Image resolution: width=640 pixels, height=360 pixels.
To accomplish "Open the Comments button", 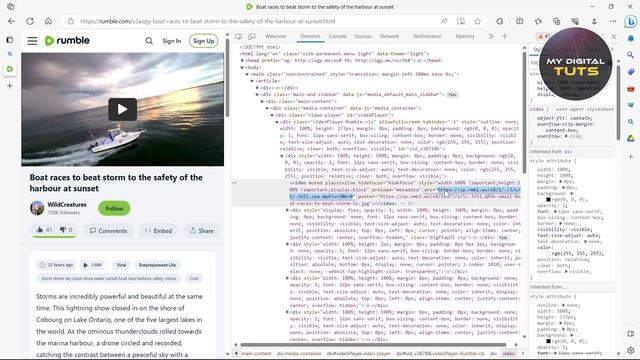I will 108,231.
